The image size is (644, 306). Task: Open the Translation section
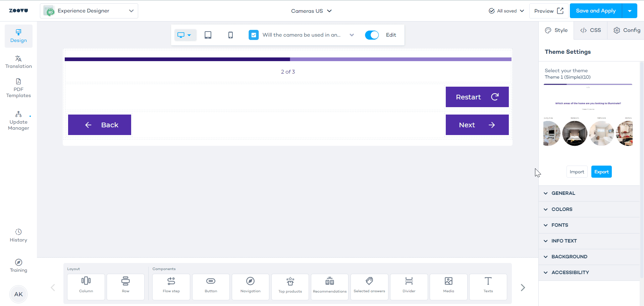pos(18,62)
